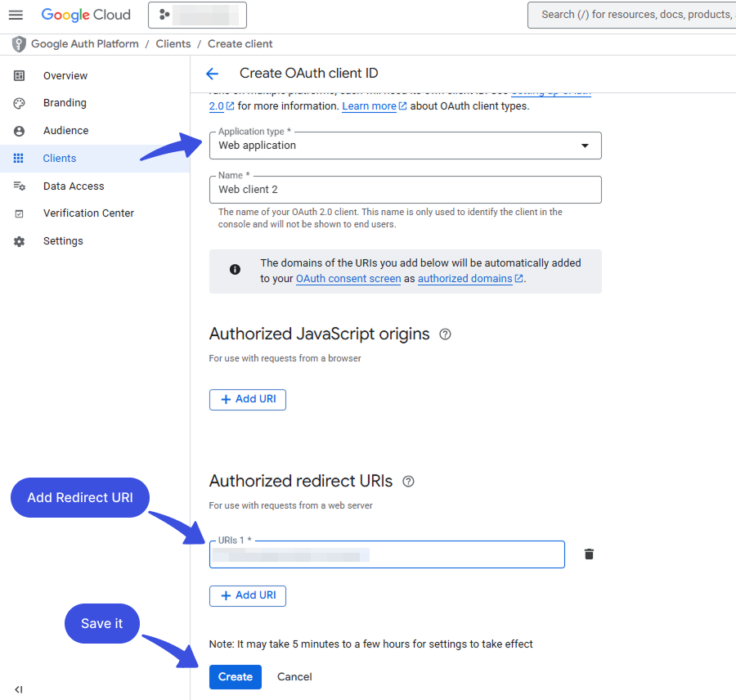The height and width of the screenshot is (700, 736).
Task: Open the OAuth consent screen link
Action: point(348,278)
